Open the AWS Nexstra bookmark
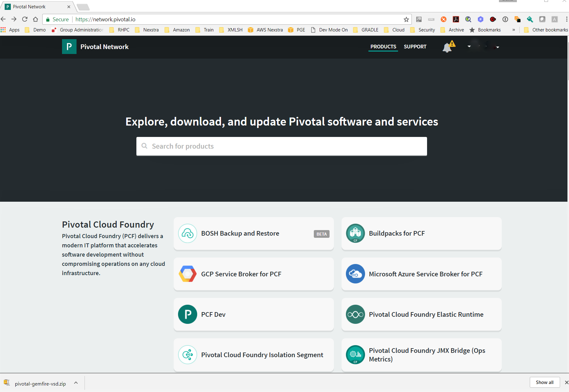 265,30
